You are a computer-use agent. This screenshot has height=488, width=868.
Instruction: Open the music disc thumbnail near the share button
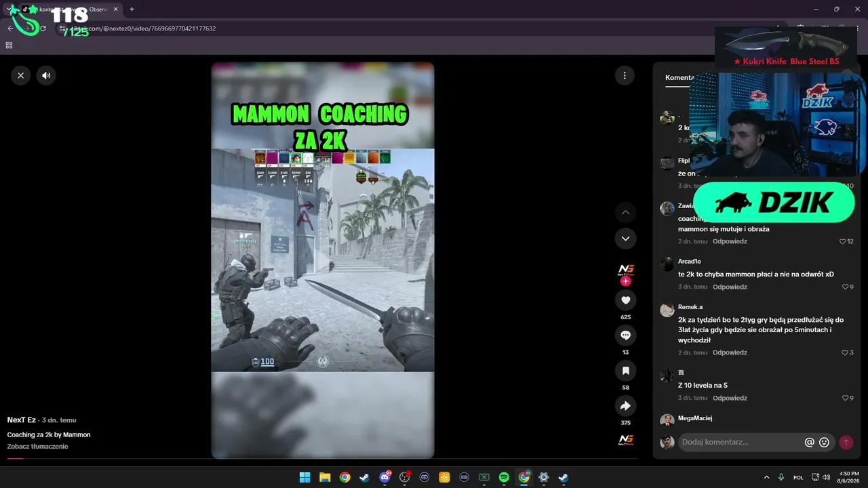pyautogui.click(x=625, y=440)
